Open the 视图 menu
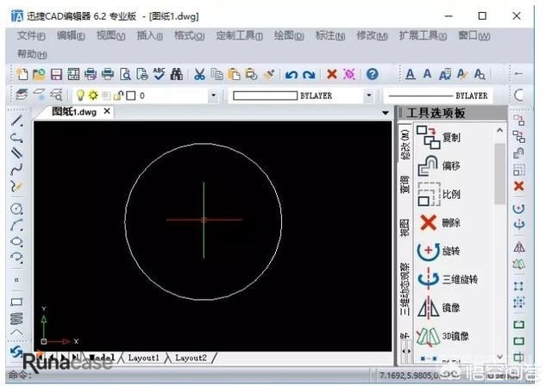The height and width of the screenshot is (392, 552). click(x=110, y=35)
